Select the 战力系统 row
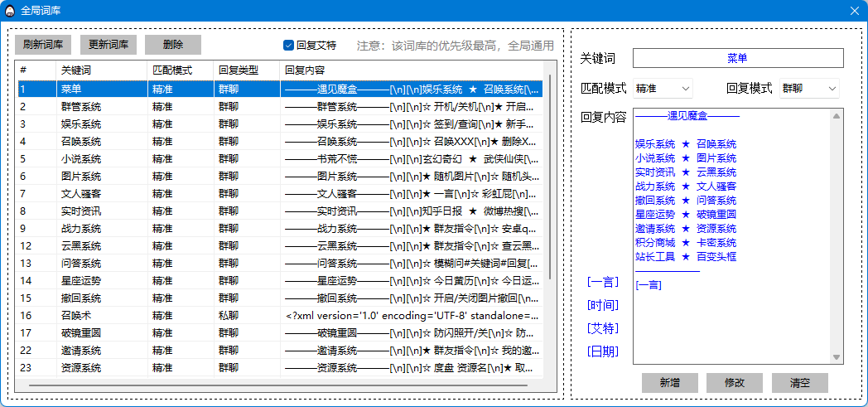This screenshot has height=407, width=868. [279, 229]
